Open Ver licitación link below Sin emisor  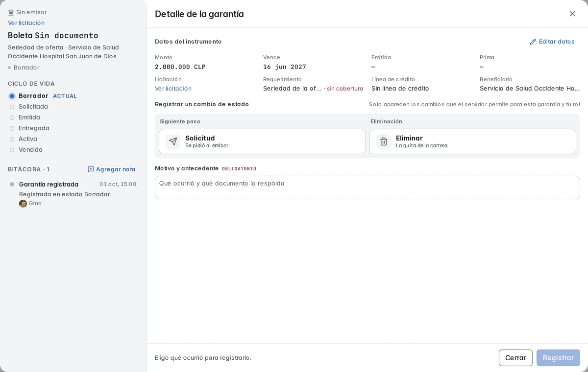pyautogui.click(x=26, y=23)
